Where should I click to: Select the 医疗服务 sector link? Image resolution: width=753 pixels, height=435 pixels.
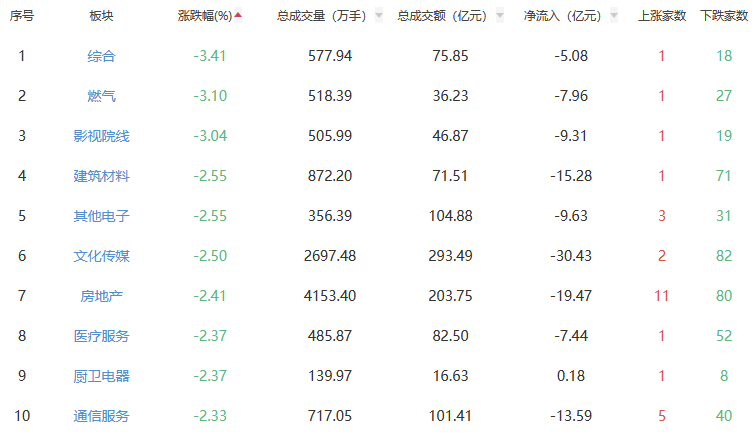(101, 336)
